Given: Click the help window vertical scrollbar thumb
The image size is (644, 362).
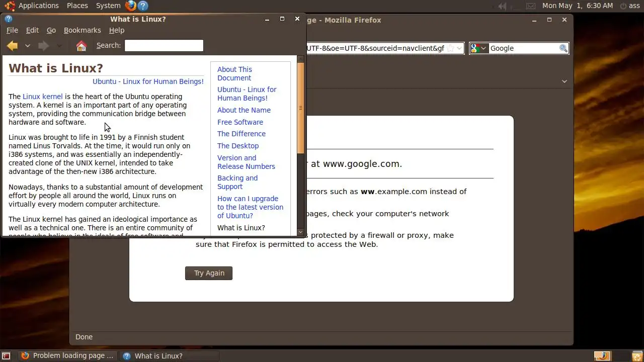Looking at the screenshot, I should 301,108.
